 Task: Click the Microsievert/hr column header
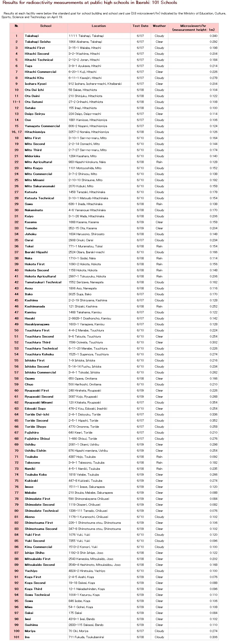point(193,28)
